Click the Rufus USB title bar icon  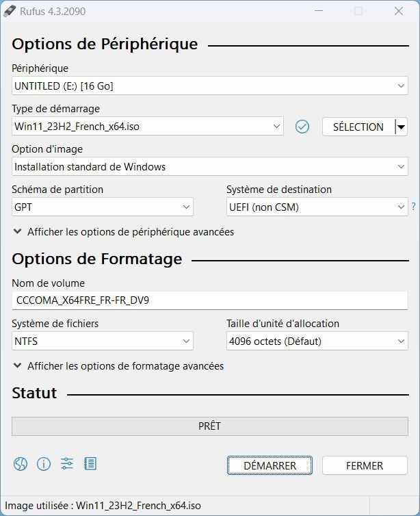[x=10, y=11]
